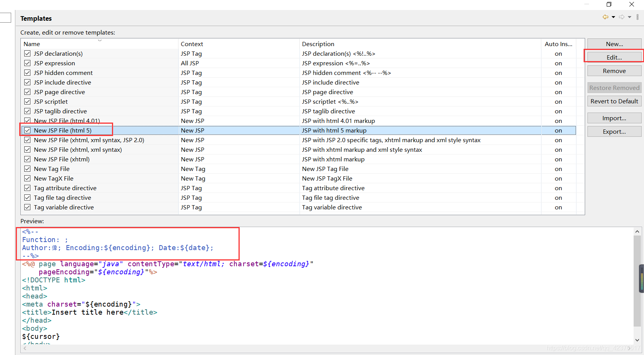Toggle Tag file tag directive checkbox
This screenshot has height=355, width=644.
[27, 197]
